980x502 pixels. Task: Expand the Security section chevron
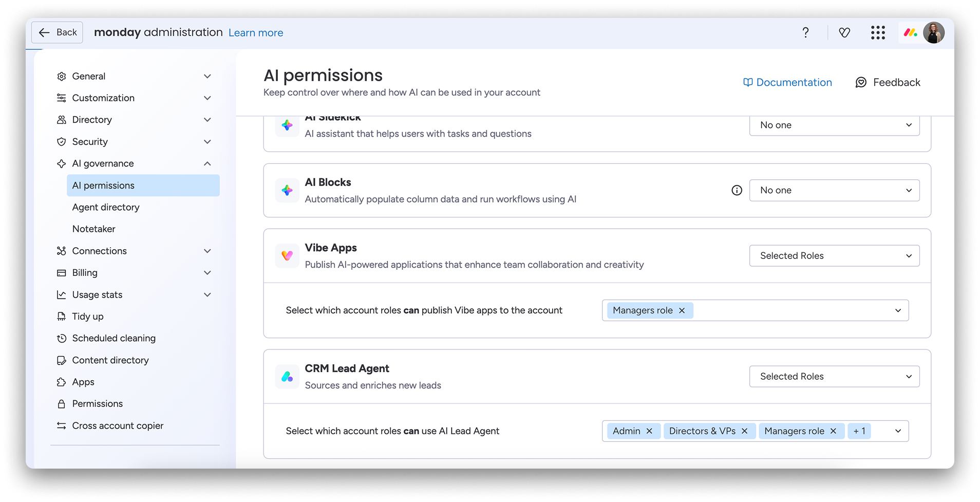pyautogui.click(x=208, y=142)
